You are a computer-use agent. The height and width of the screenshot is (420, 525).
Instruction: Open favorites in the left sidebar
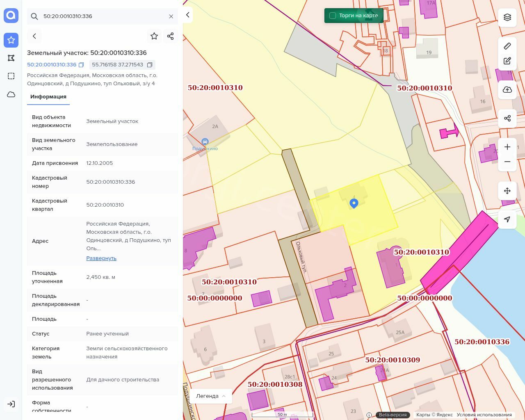11,40
